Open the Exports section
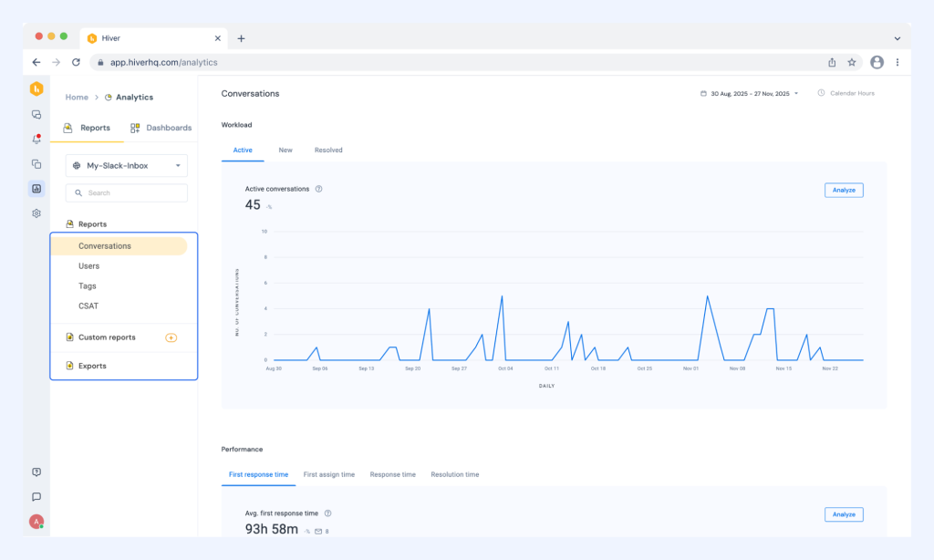Image resolution: width=934 pixels, height=560 pixels. [x=92, y=366]
